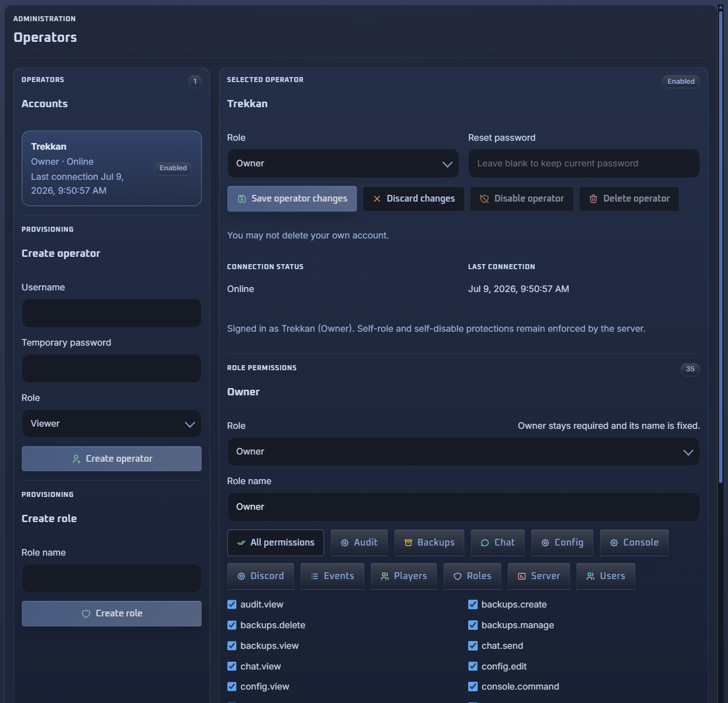
Task: Click the shield icon on the Roles filter
Action: tap(458, 576)
